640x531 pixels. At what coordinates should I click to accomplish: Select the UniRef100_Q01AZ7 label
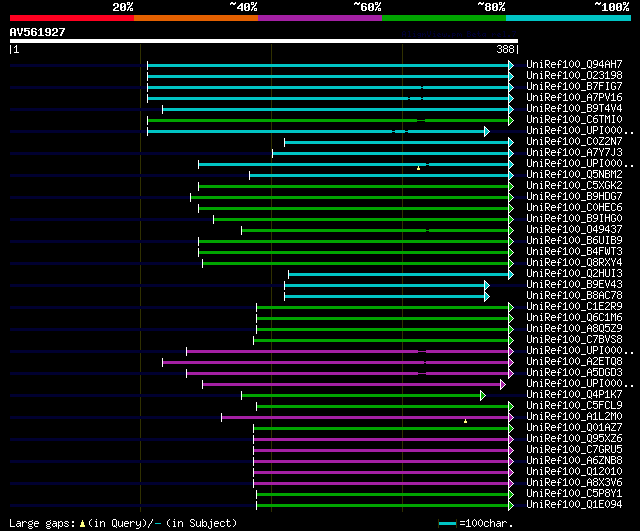(x=574, y=428)
